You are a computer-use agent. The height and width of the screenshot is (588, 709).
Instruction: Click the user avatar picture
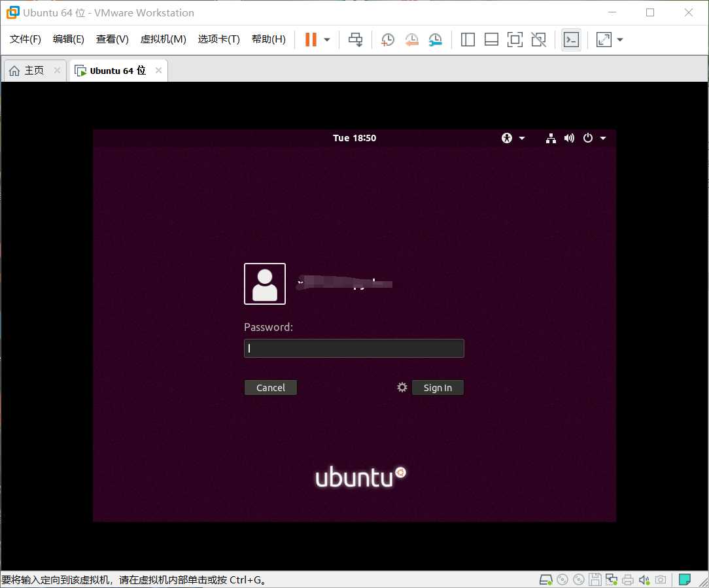coord(265,284)
